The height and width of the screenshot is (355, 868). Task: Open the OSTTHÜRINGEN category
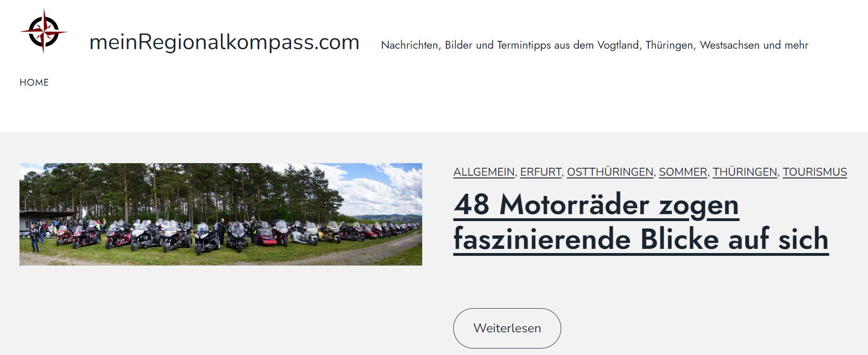click(610, 172)
